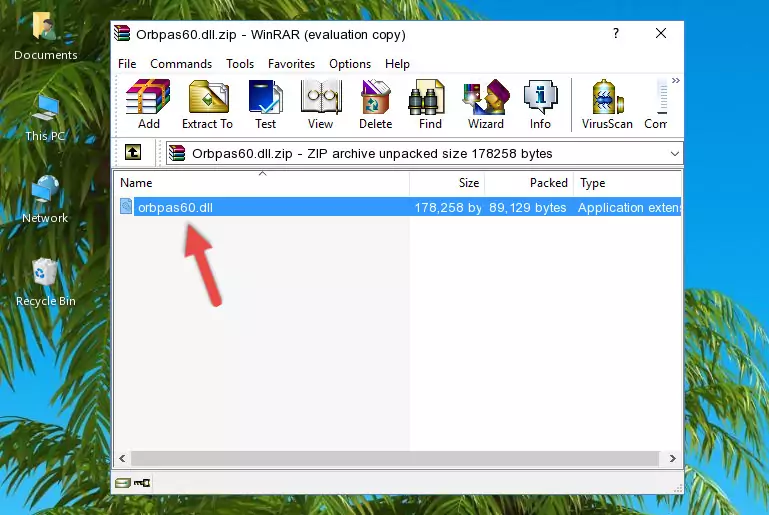Click the drive icon in status bar

point(123,483)
